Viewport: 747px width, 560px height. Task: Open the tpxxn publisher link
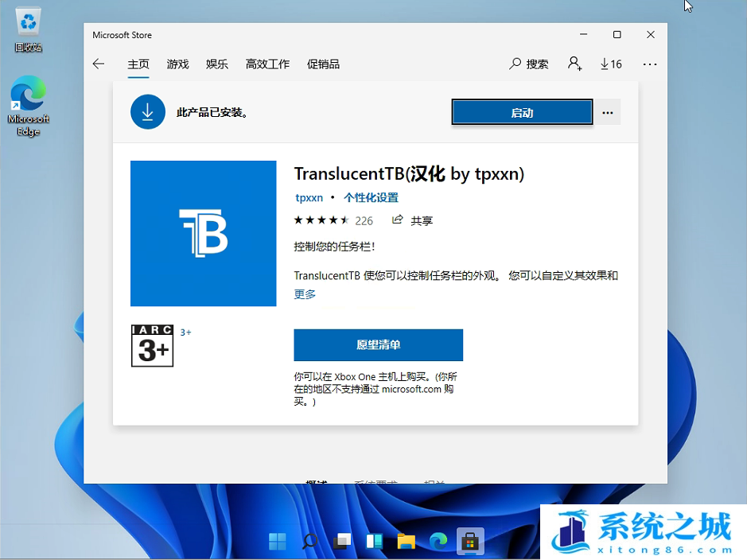click(309, 197)
